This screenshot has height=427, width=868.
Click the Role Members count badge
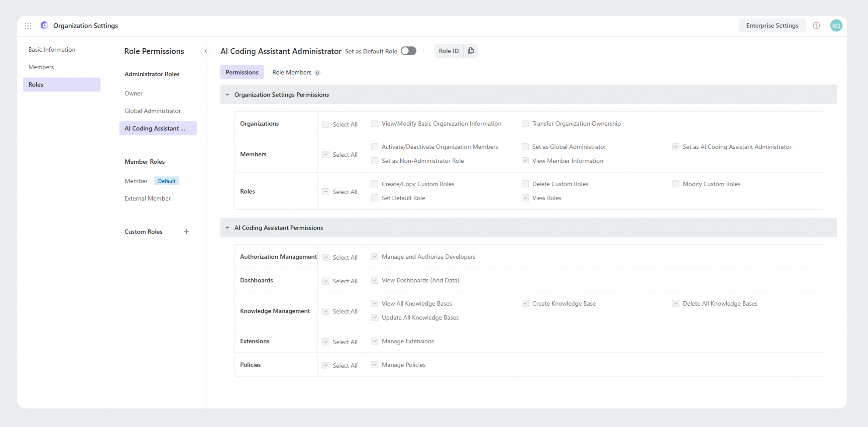coord(317,73)
